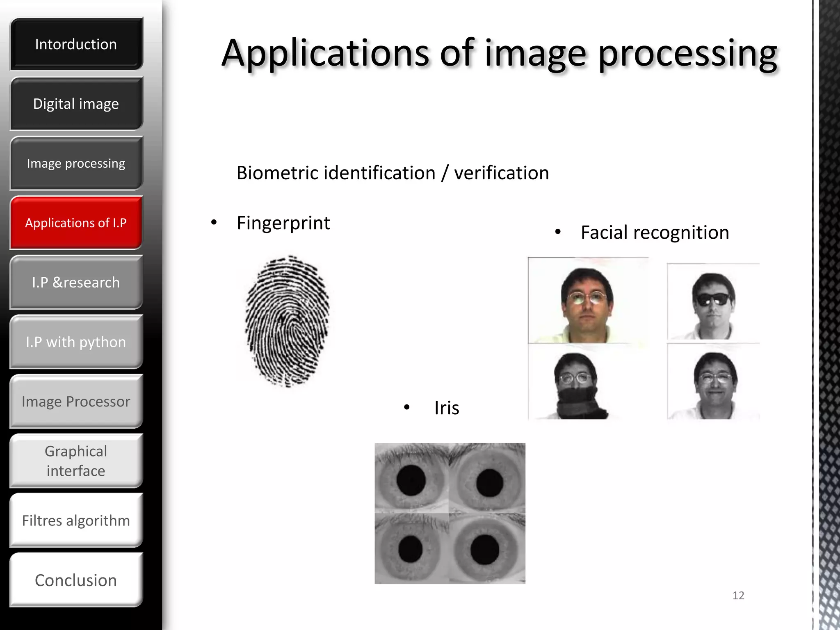
Task: Click the 'Fingerprint' bullet text
Action: 283,224
